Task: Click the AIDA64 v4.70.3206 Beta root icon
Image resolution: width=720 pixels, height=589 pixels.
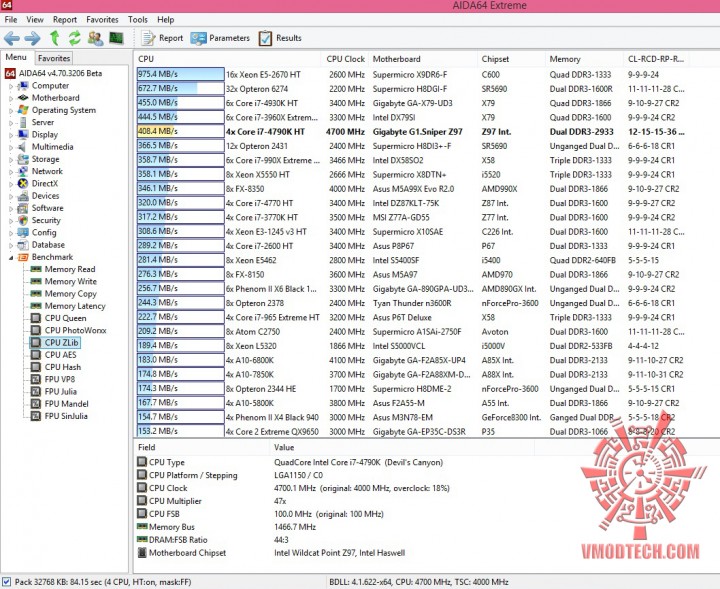Action: (x=10, y=73)
